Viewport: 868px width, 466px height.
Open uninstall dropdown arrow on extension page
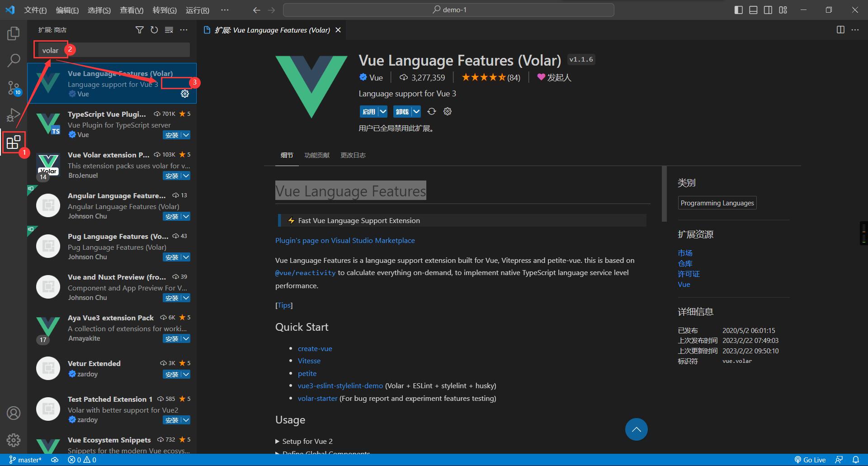[416, 111]
